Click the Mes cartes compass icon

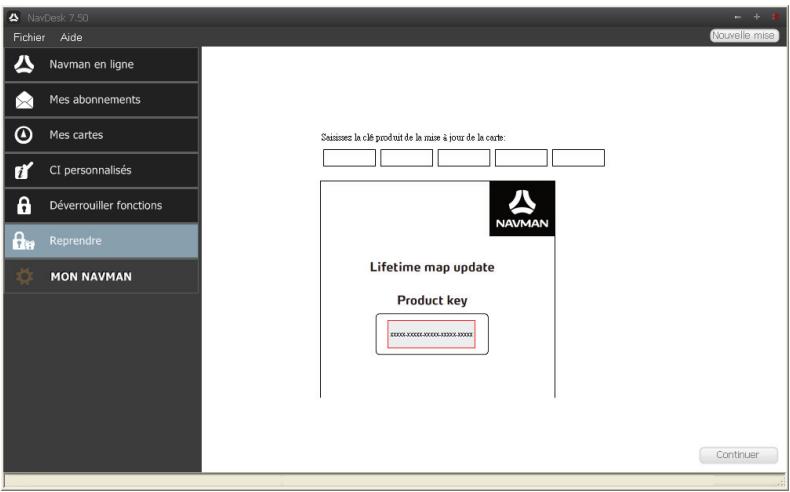[24, 135]
